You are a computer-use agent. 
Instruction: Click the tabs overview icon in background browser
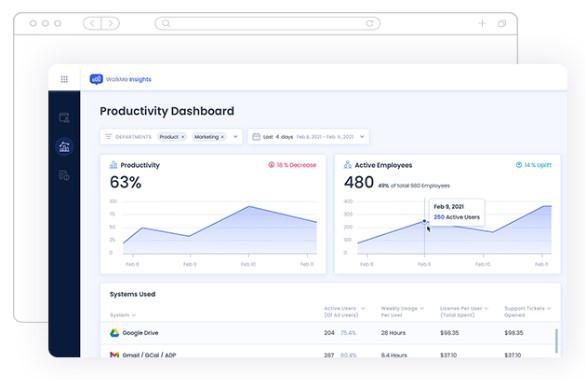[502, 23]
